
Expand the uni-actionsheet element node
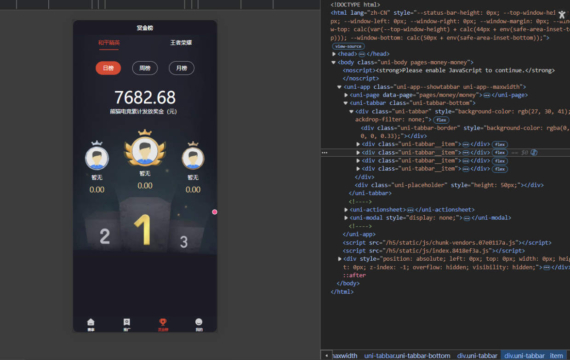point(346,209)
